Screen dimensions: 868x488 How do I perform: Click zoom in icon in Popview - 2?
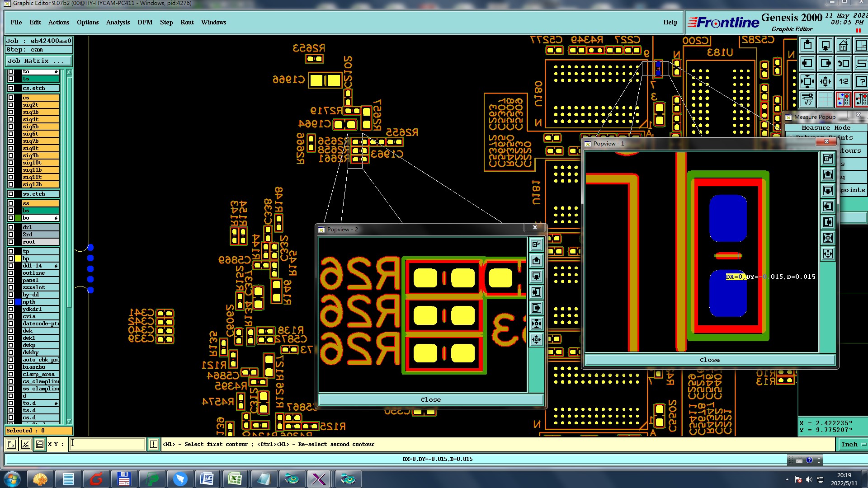pyautogui.click(x=536, y=324)
